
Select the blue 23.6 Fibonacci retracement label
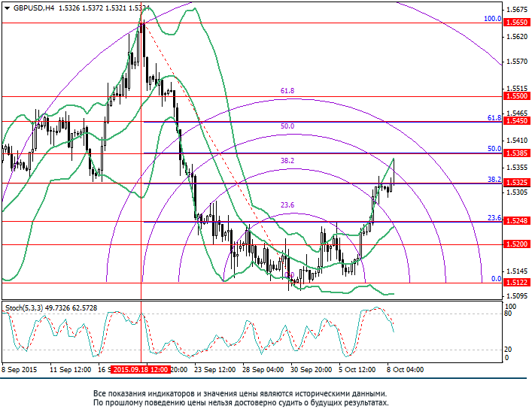pos(494,218)
